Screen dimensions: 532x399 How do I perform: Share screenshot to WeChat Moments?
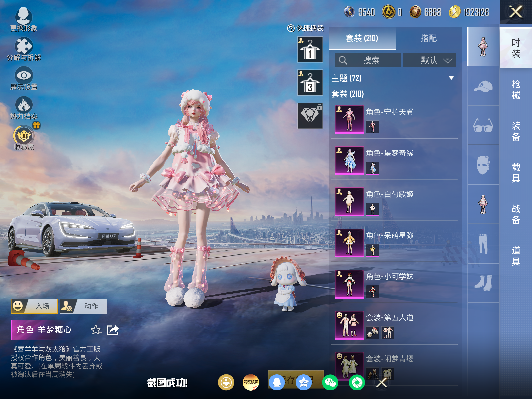pyautogui.click(x=357, y=382)
